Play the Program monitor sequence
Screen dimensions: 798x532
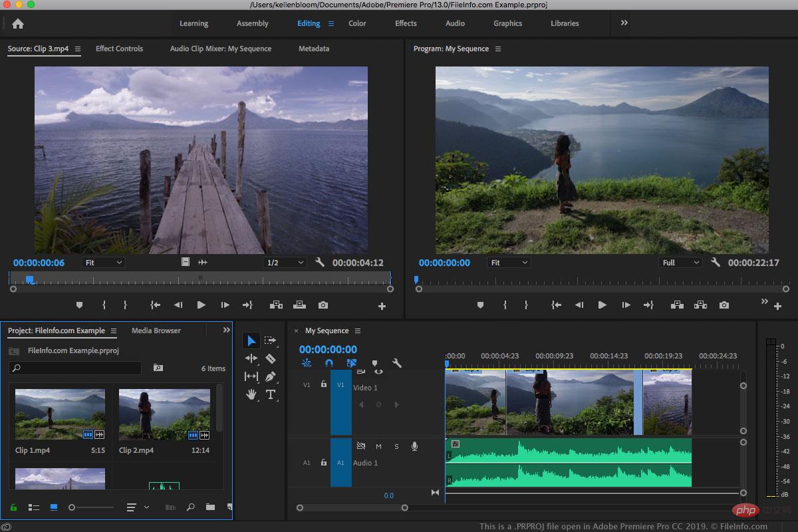click(x=602, y=305)
